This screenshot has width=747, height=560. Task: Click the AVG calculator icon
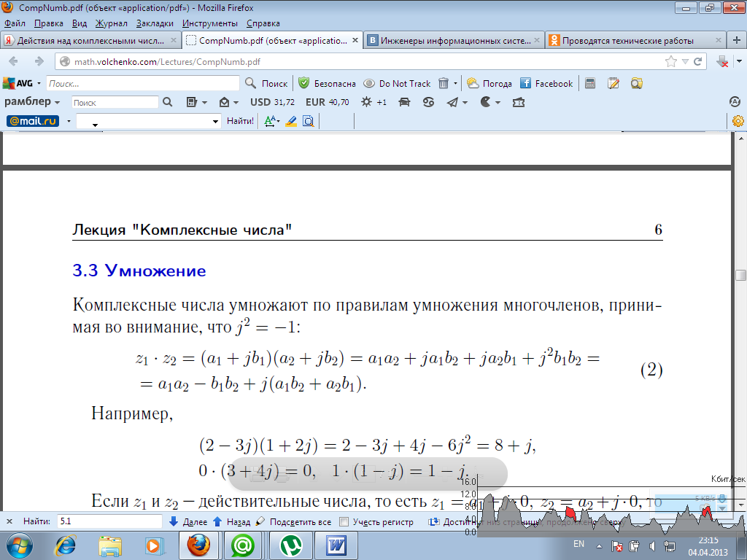[x=589, y=83]
